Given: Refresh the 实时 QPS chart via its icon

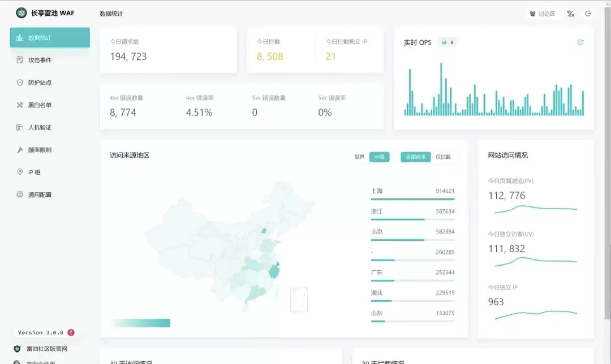Looking at the screenshot, I should (x=580, y=42).
